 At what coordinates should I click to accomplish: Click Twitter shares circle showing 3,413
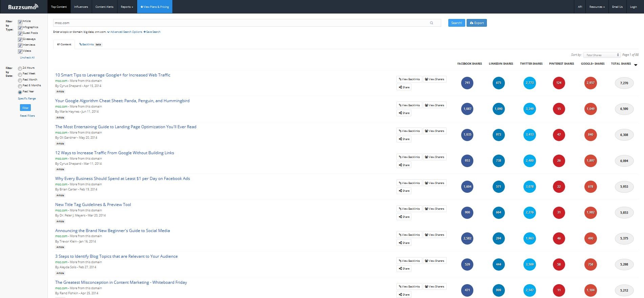pos(530,135)
